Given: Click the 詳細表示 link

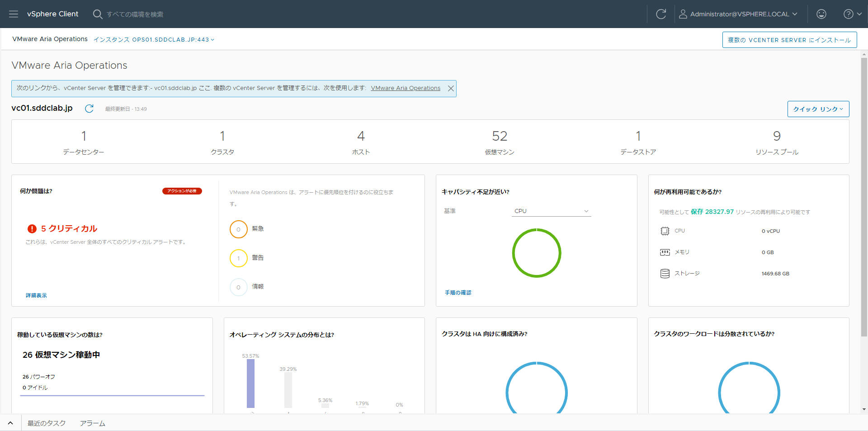Looking at the screenshot, I should (36, 295).
